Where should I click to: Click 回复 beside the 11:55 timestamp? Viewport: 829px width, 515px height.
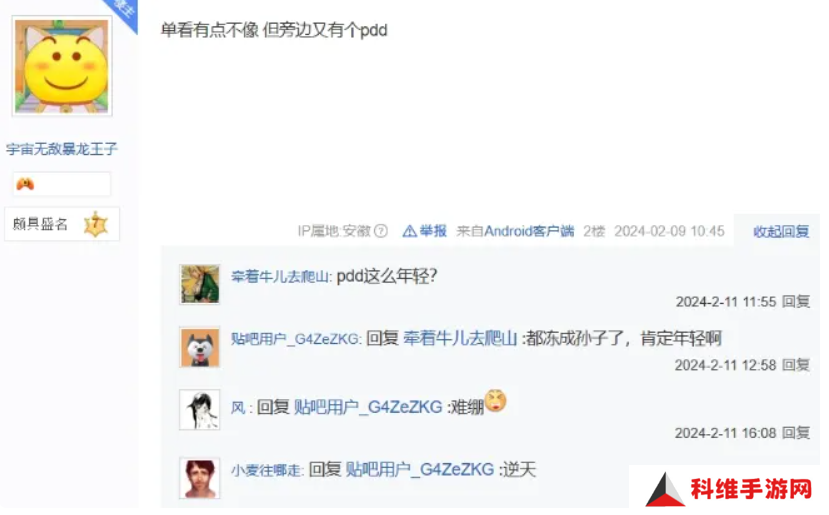(796, 301)
